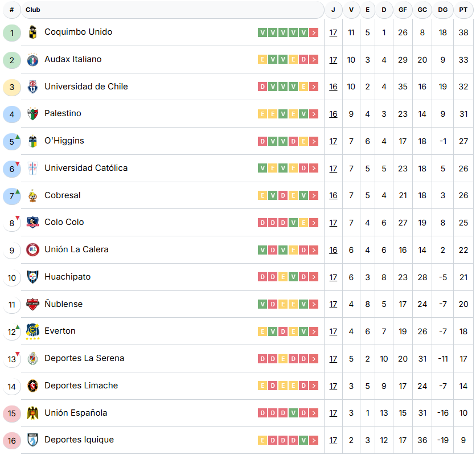Sort table by GF column header

(x=403, y=10)
